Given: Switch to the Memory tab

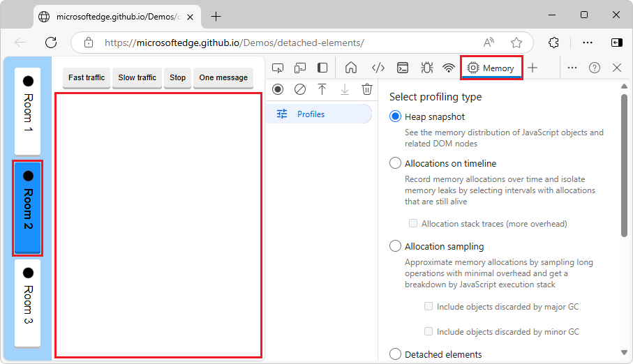Looking at the screenshot, I should pyautogui.click(x=492, y=68).
